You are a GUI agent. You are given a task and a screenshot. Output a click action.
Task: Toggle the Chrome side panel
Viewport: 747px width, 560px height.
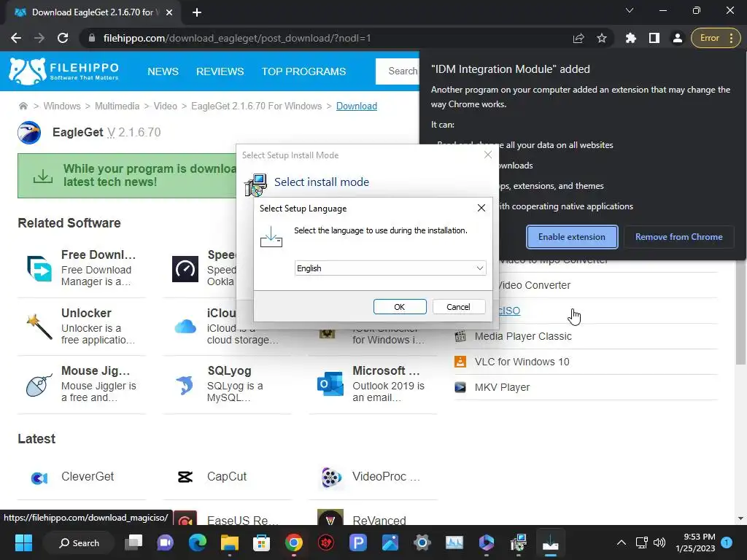654,38
